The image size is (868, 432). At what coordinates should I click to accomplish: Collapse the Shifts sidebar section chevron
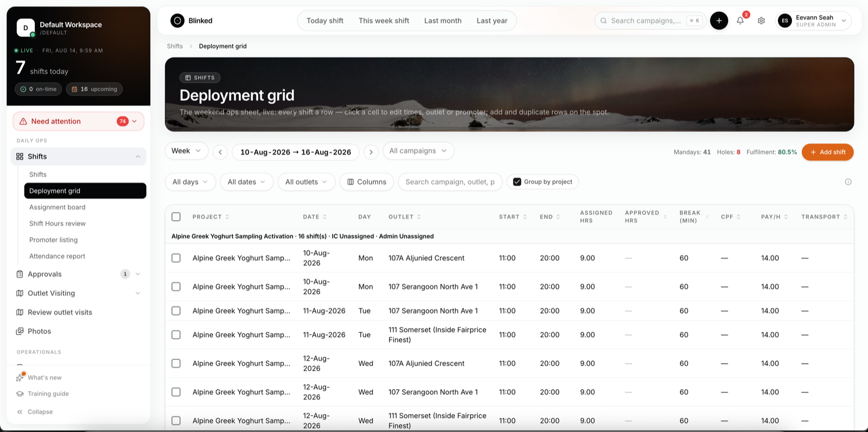click(138, 157)
